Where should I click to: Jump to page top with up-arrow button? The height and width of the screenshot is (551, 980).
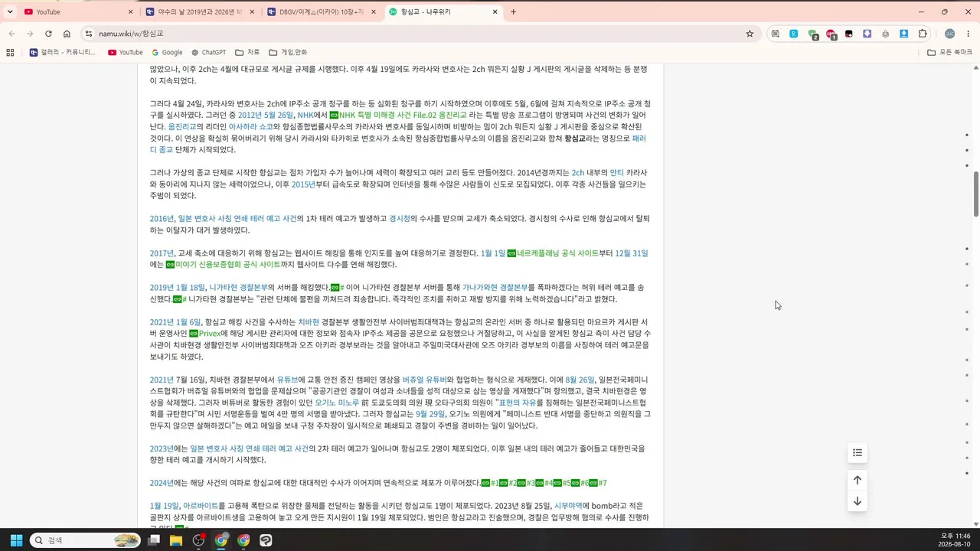click(x=857, y=480)
